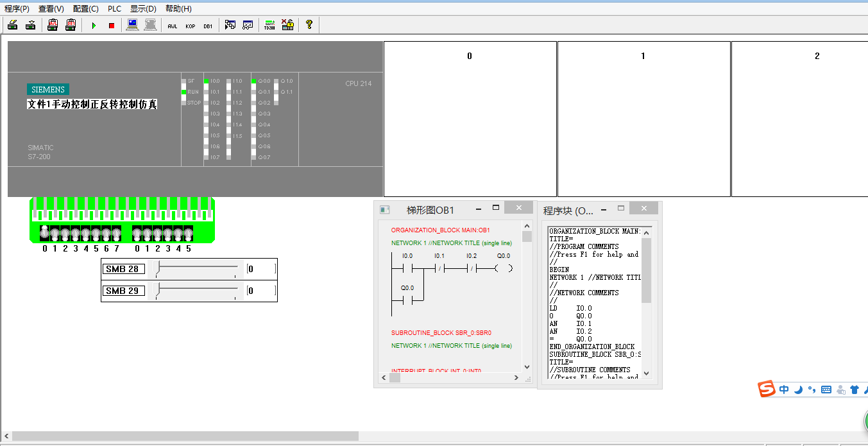The image size is (868, 446).
Task: Toggle input switch 3 in second group
Action: click(168, 233)
